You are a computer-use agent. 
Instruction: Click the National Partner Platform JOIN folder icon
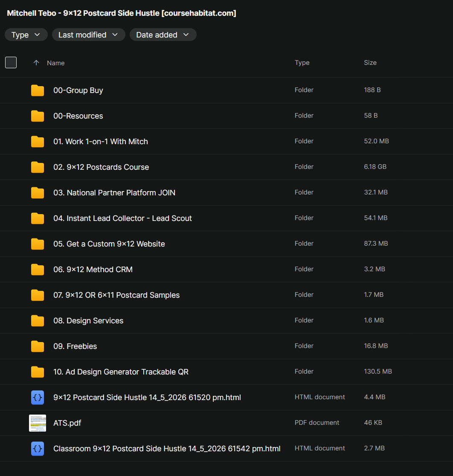click(38, 193)
